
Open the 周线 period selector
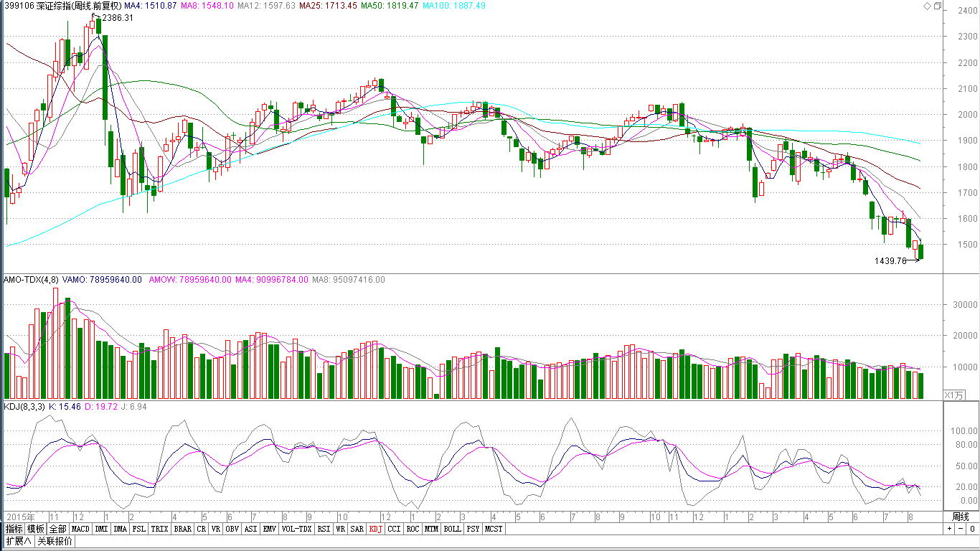(961, 517)
